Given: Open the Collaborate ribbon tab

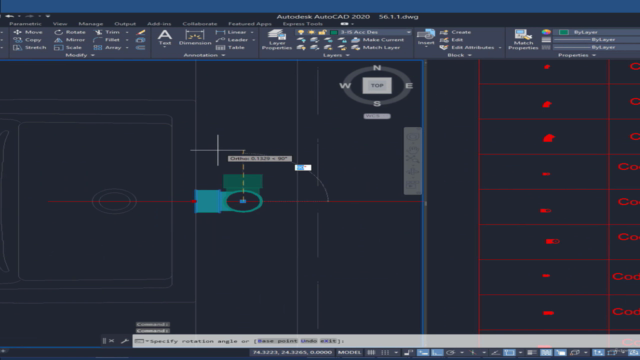Looking at the screenshot, I should click(200, 24).
